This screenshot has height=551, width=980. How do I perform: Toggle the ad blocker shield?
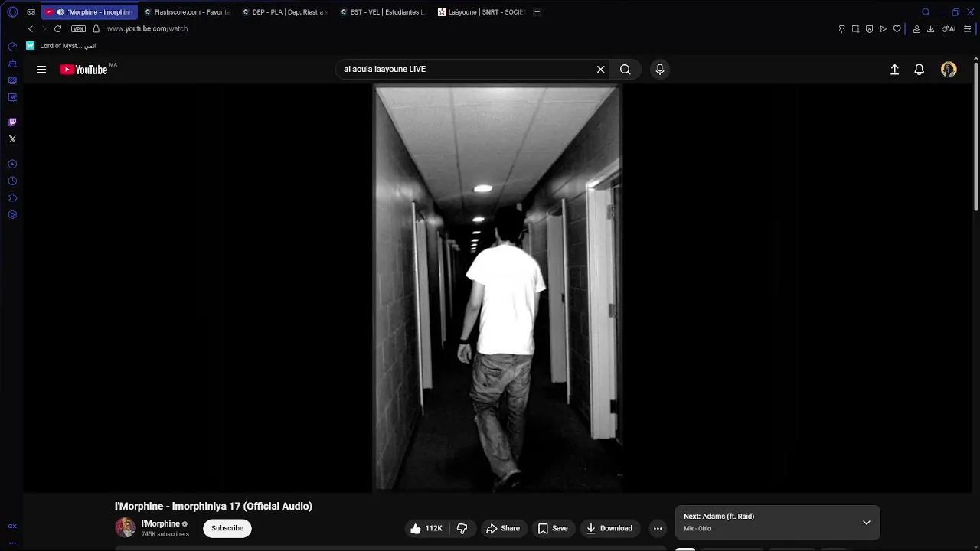tap(869, 29)
